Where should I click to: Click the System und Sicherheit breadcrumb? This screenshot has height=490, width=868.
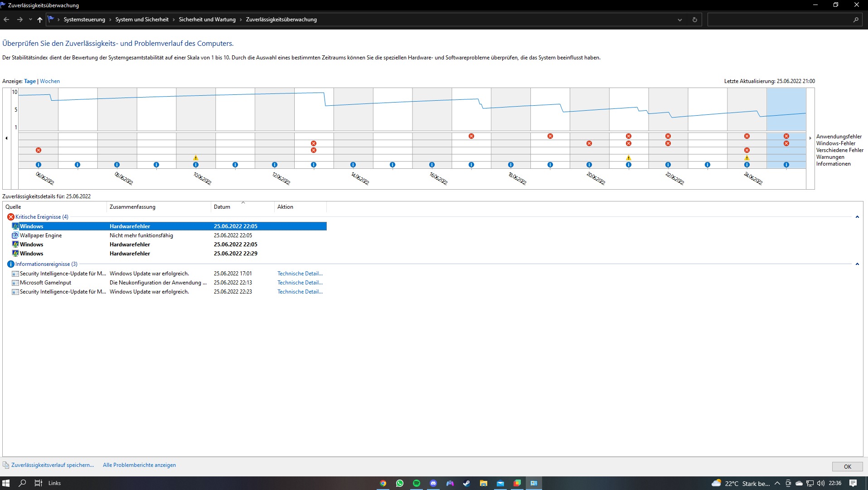point(142,20)
